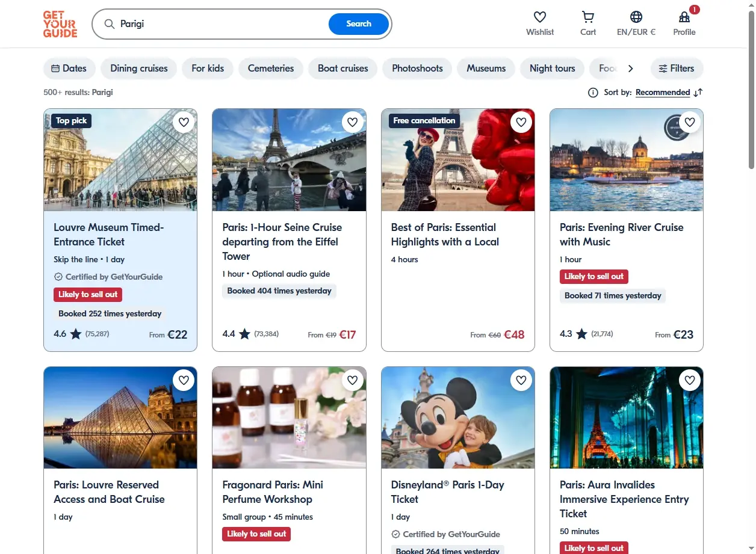756x554 pixels.
Task: Open Best of Paris Essential Highlights title
Action: click(445, 235)
